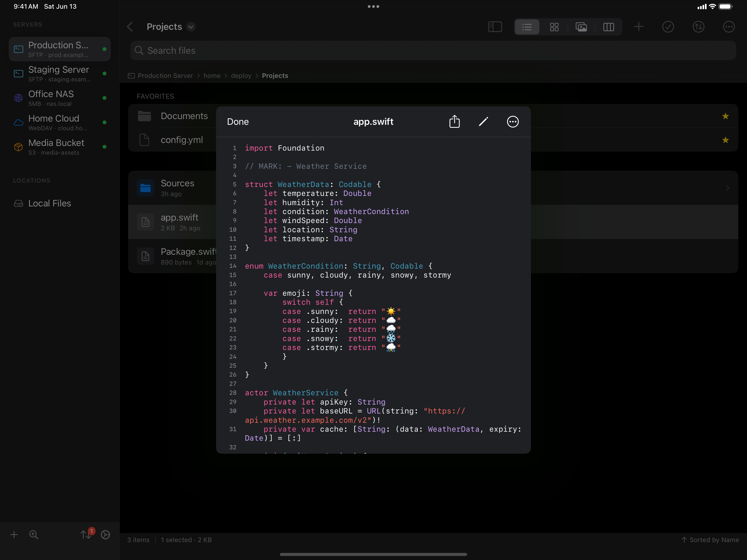This screenshot has width=747, height=560.
Task: Open settings gear in the sidebar
Action: click(105, 535)
